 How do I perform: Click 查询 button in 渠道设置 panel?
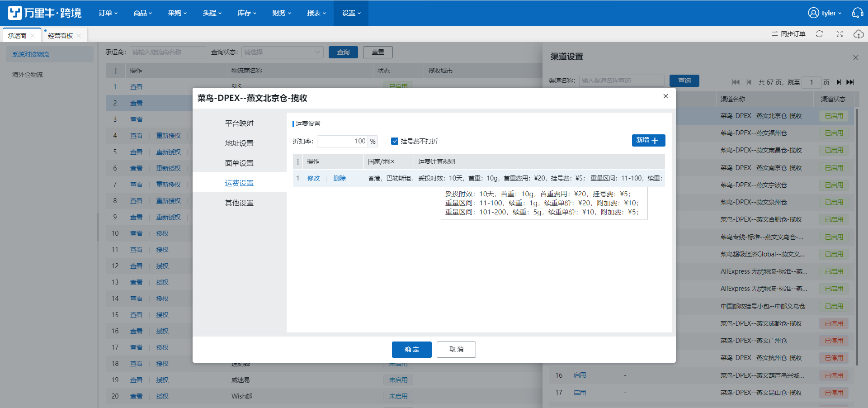tap(684, 81)
